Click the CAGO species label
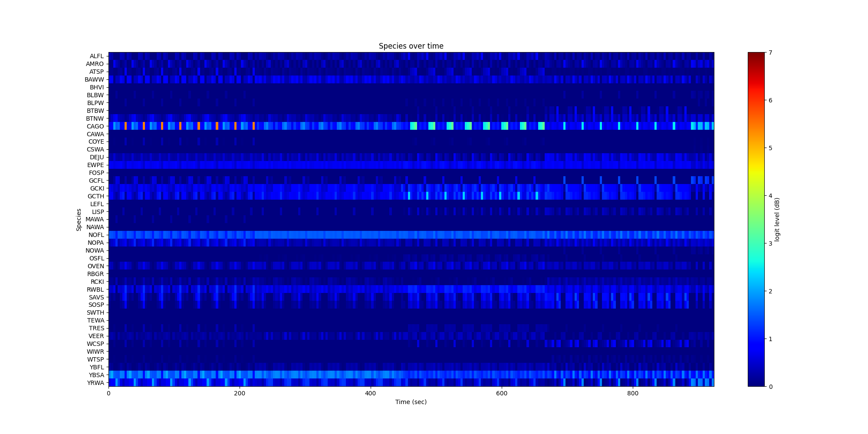The image size is (868, 434). point(95,126)
